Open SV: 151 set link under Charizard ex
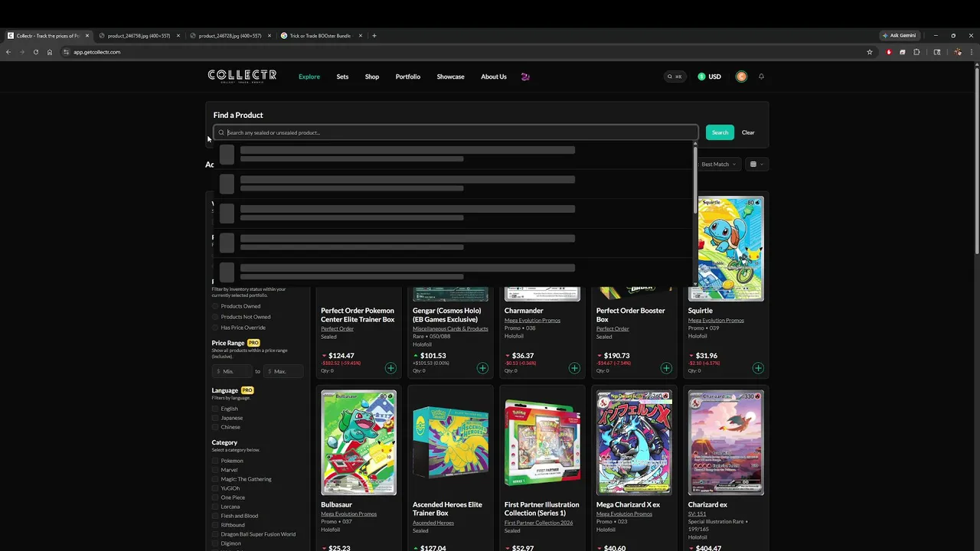This screenshot has height=551, width=980. point(697,514)
